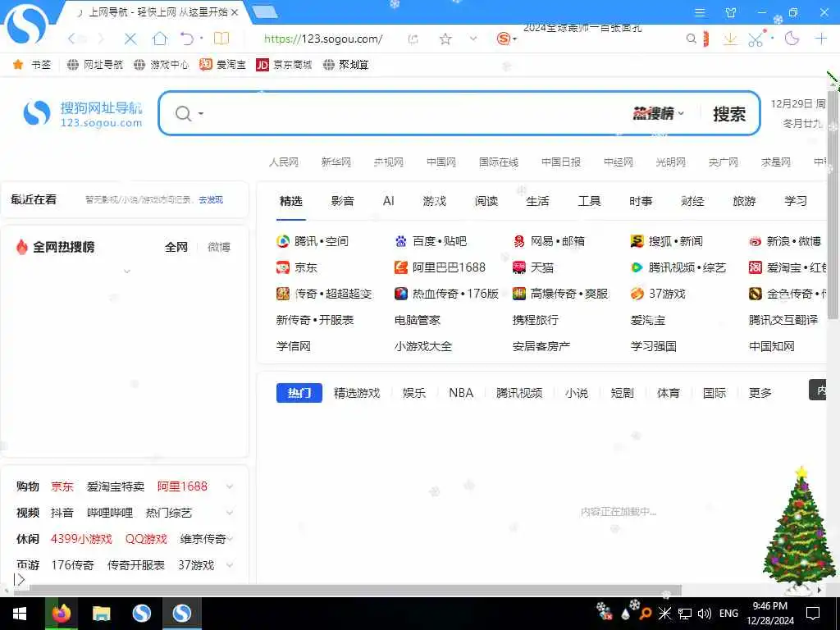Viewport: 840px width, 630px height.
Task: Open 京东商城 bookmark
Action: [x=284, y=65]
